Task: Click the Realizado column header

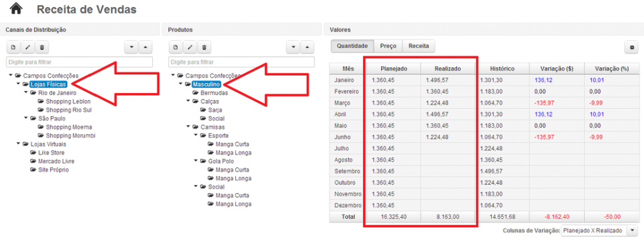Action: coord(448,69)
